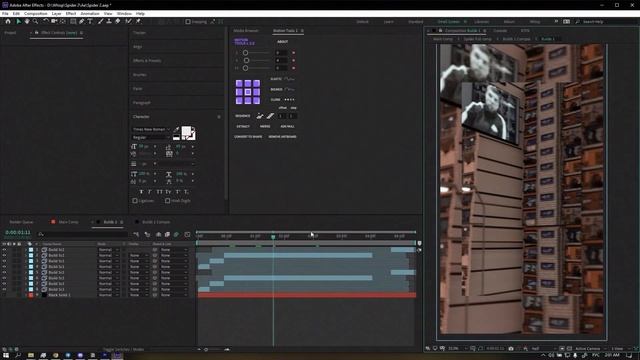Select the Zoom magnifier tool
This screenshot has width=640, height=360.
pyautogui.click(x=36, y=21)
